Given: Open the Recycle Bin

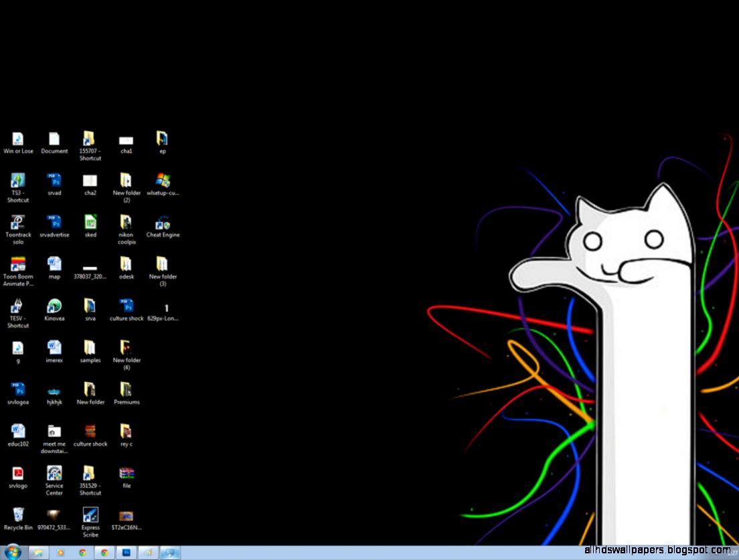Looking at the screenshot, I should 18,515.
